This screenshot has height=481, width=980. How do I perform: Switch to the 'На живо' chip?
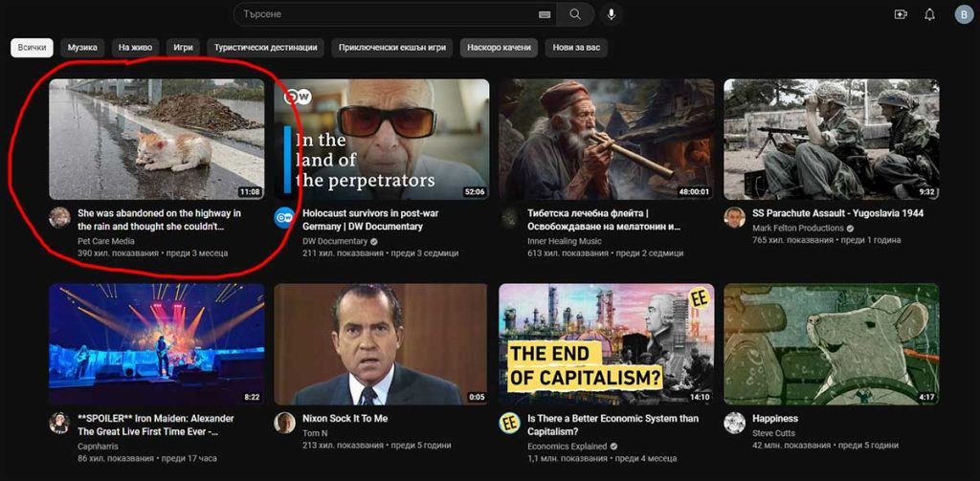tap(134, 48)
